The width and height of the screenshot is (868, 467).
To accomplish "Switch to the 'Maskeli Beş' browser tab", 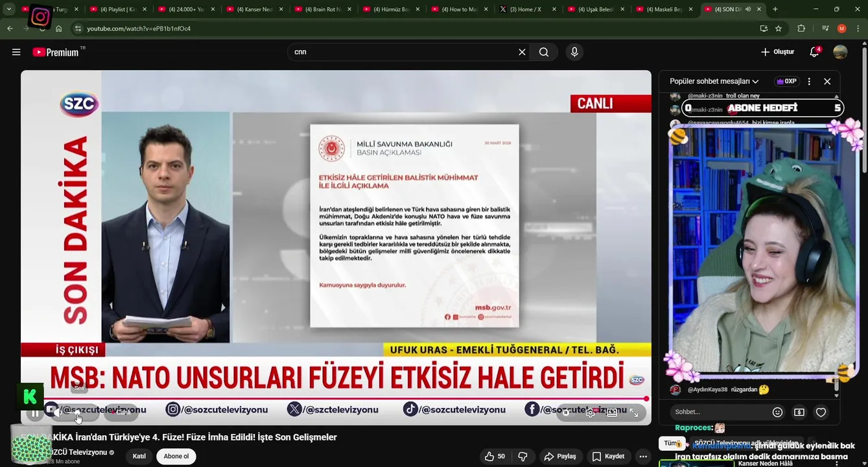I will [x=665, y=9].
